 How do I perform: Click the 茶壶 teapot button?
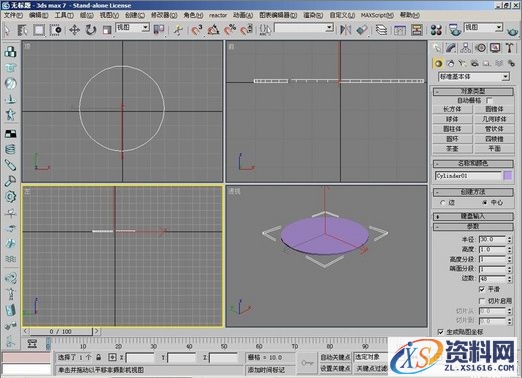tap(452, 149)
